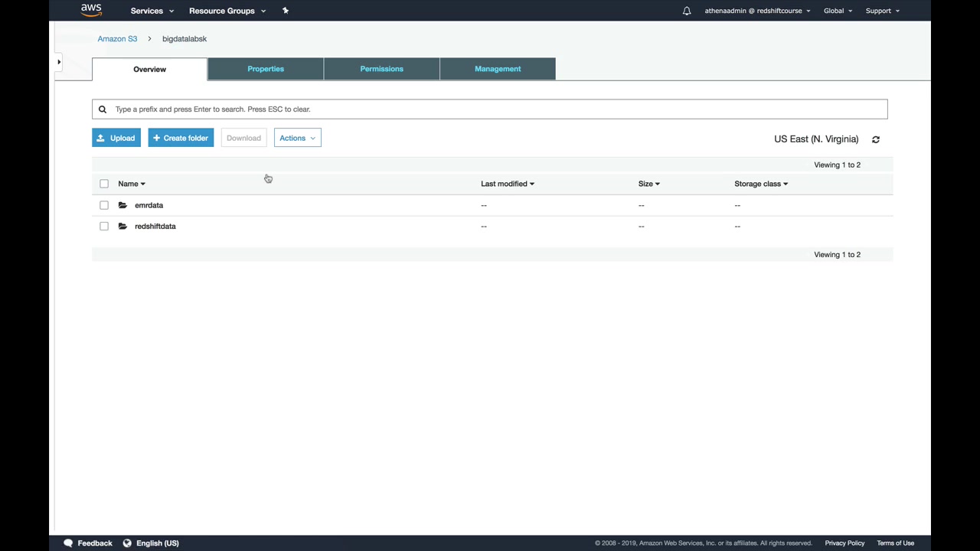Switch to the Properties tab
980x551 pixels.
[x=266, y=69]
